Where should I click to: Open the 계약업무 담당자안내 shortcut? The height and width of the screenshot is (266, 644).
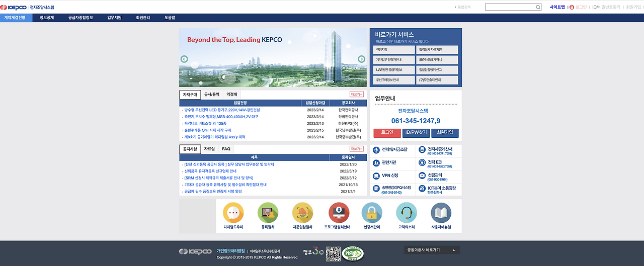pos(394,60)
